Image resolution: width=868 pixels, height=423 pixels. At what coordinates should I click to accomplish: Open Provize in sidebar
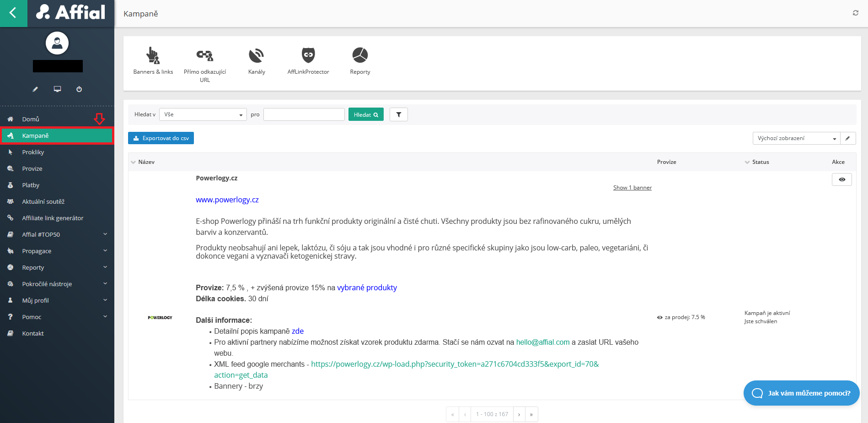(x=57, y=168)
